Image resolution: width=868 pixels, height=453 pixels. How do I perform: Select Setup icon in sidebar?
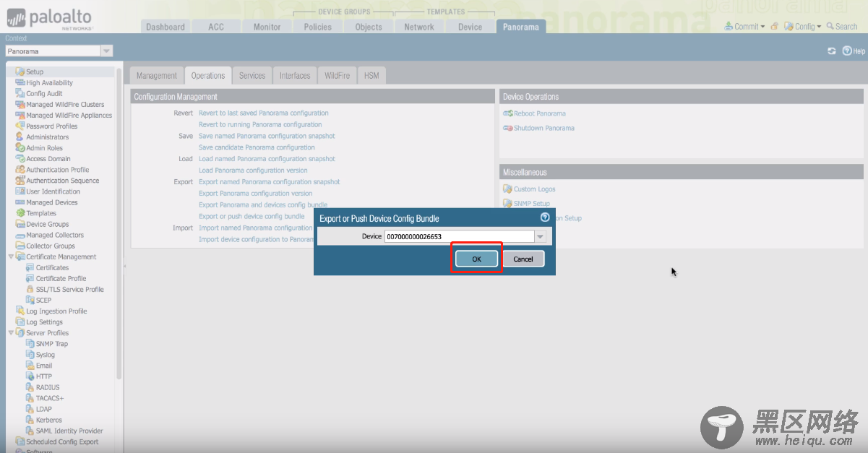click(x=20, y=72)
